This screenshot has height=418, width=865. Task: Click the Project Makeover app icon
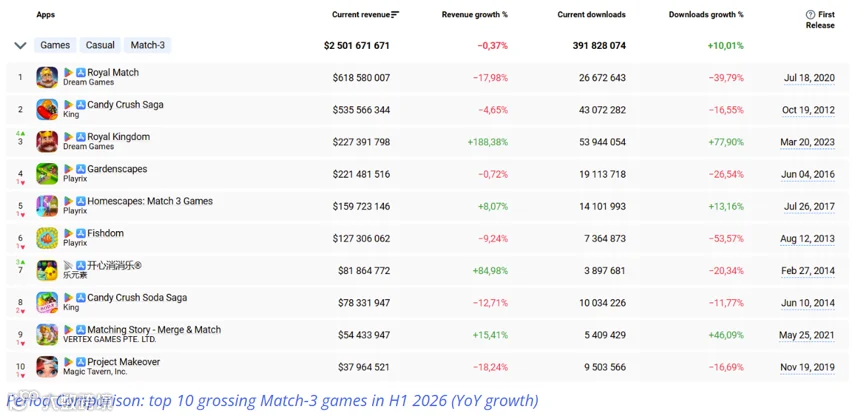[x=47, y=367]
